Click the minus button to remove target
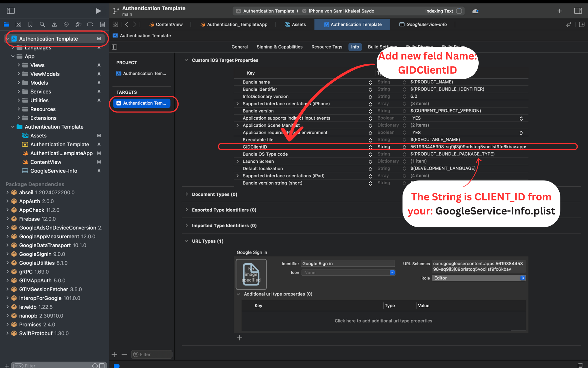Viewport: 588px width, 368px height. point(124,354)
